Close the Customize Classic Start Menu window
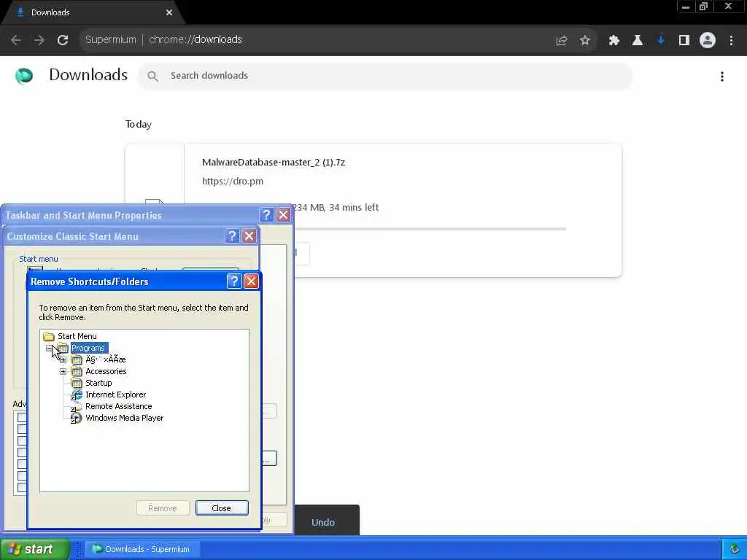This screenshot has height=560, width=747. [x=249, y=236]
